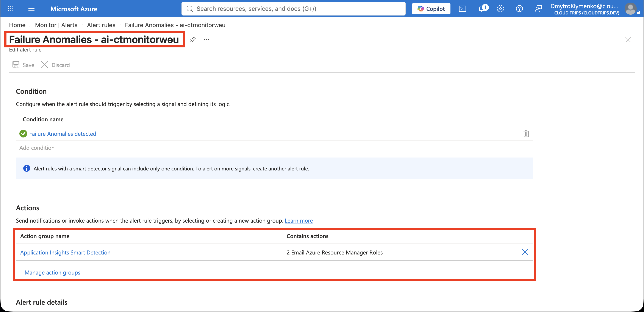This screenshot has height=312, width=644.
Task: Click the Failure Anomalies breadcrumb item
Action: coord(175,25)
